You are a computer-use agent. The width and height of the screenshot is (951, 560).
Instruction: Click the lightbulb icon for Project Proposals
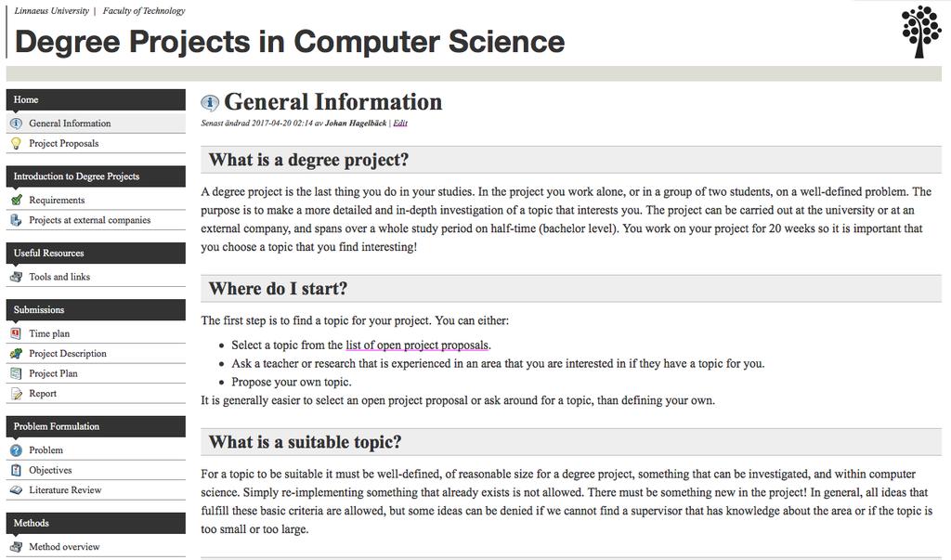pos(17,144)
